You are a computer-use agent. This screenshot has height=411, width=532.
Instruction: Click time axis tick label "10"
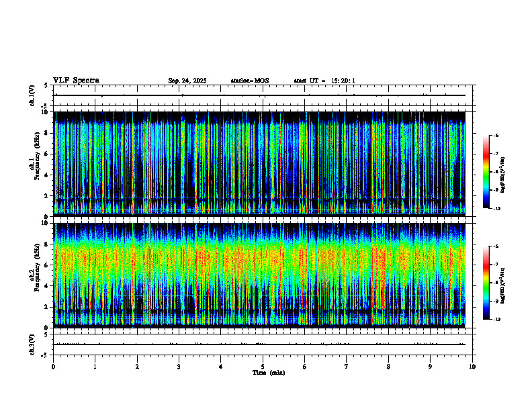[472, 367]
